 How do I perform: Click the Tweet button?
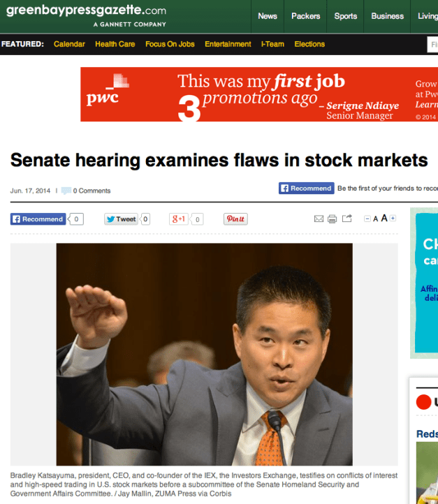tap(121, 219)
